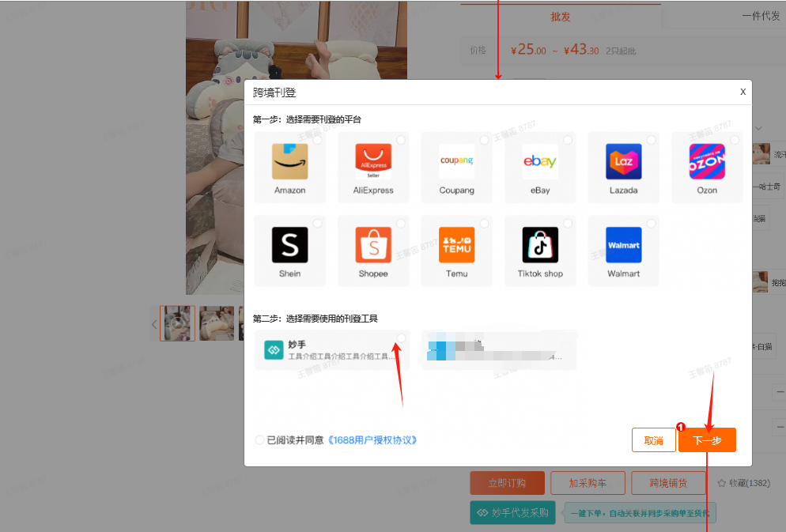Select the eBay radio button

coord(568,140)
